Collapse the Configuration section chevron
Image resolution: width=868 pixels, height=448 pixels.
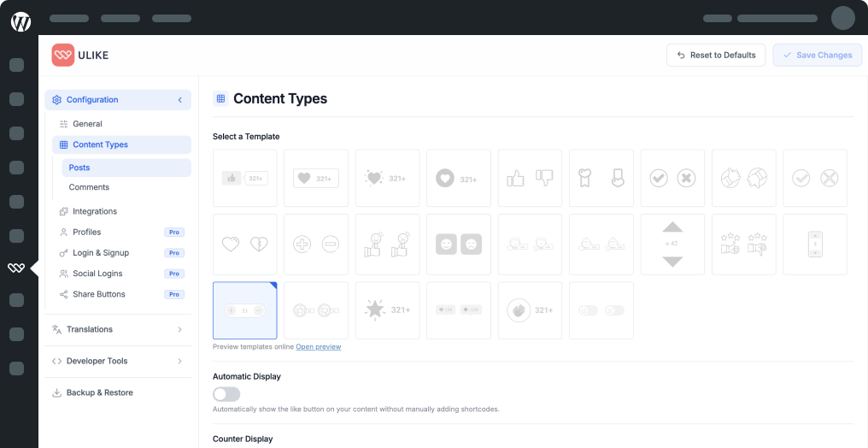180,100
